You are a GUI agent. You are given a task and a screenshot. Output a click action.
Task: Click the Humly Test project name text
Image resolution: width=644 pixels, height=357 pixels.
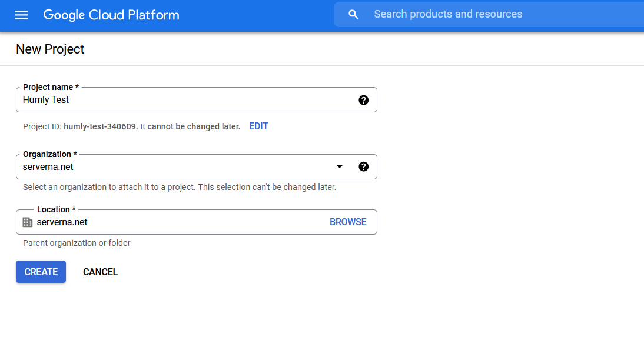(x=46, y=99)
